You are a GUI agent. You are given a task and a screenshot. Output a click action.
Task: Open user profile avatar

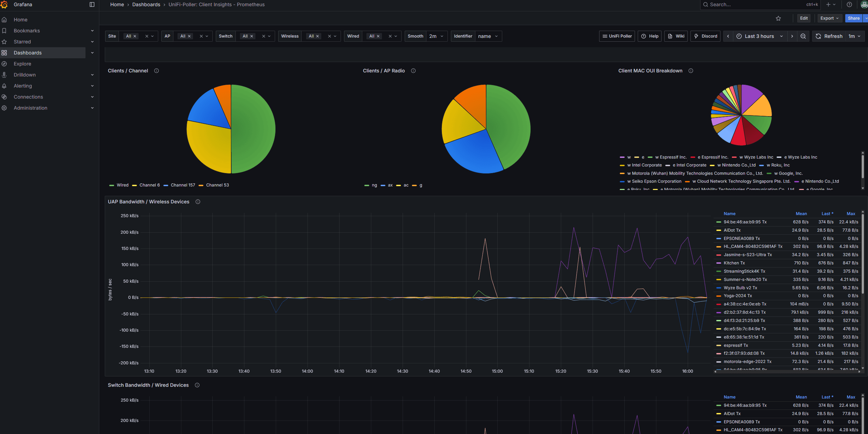pos(864,4)
